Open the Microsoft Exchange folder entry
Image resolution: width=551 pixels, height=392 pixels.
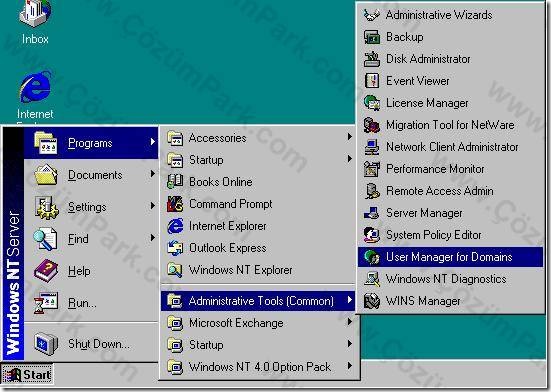pos(258,323)
